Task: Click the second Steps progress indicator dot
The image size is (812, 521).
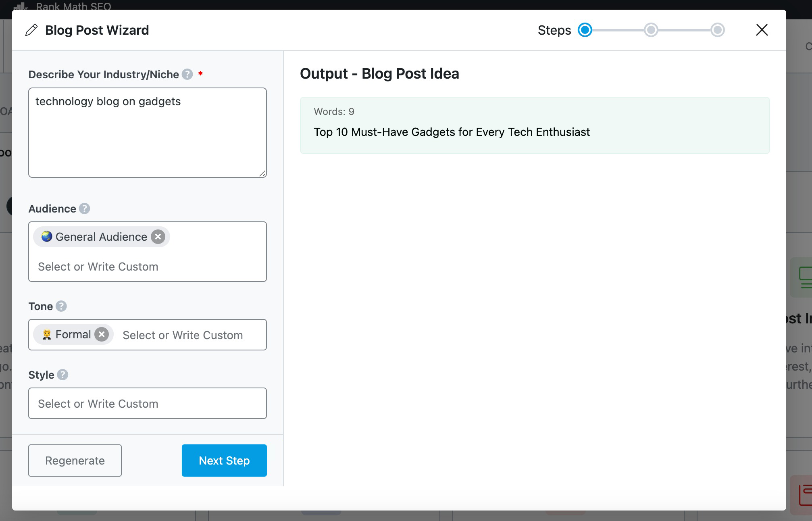Action: tap(650, 29)
